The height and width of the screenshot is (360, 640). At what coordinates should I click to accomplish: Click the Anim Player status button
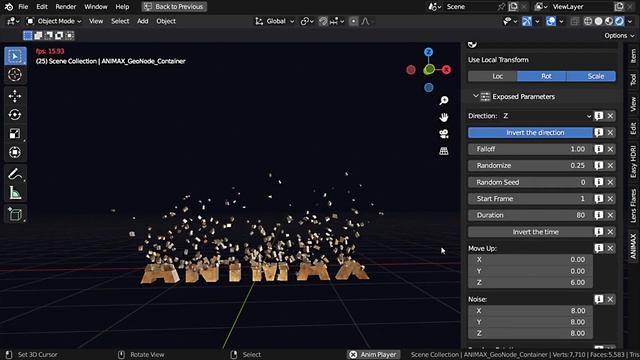373,354
